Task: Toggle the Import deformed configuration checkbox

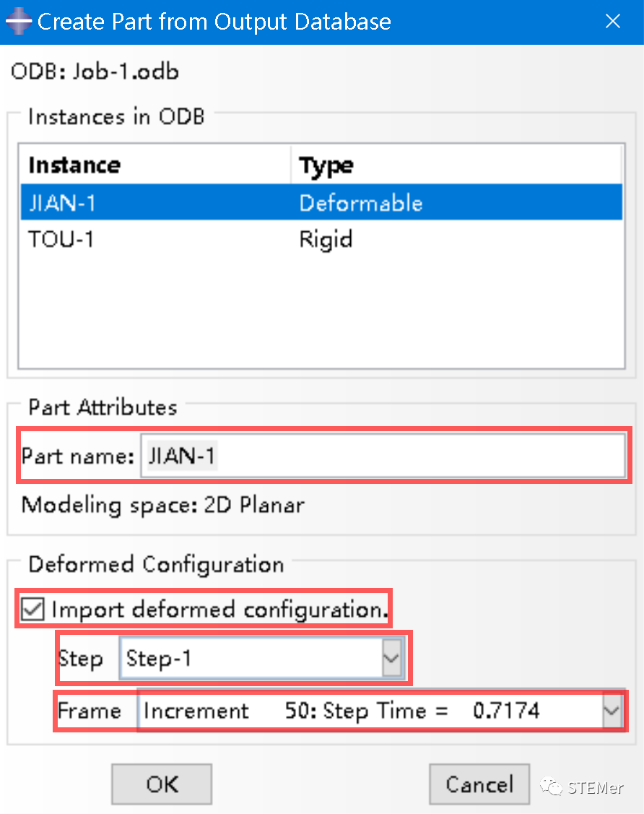Action: pos(32,610)
